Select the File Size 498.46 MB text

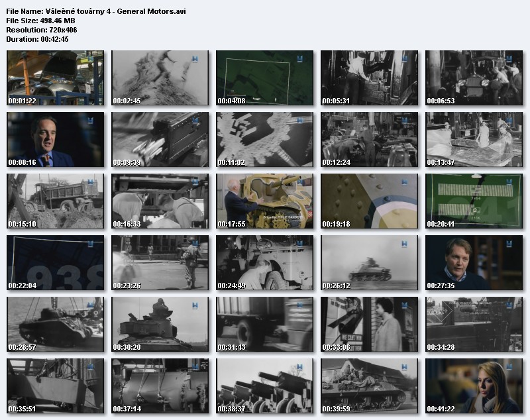pos(40,21)
